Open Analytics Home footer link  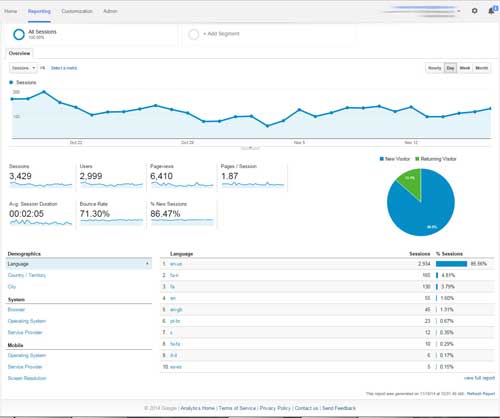coord(198,408)
